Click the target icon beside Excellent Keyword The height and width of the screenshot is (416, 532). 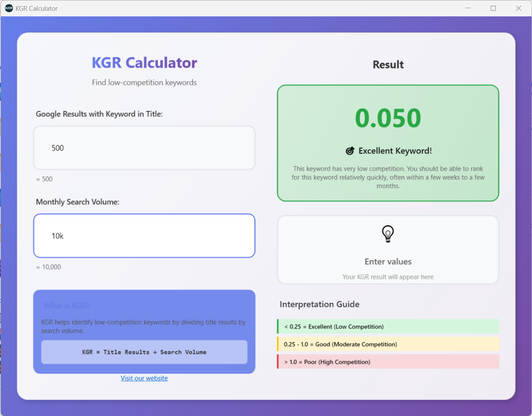coord(350,151)
